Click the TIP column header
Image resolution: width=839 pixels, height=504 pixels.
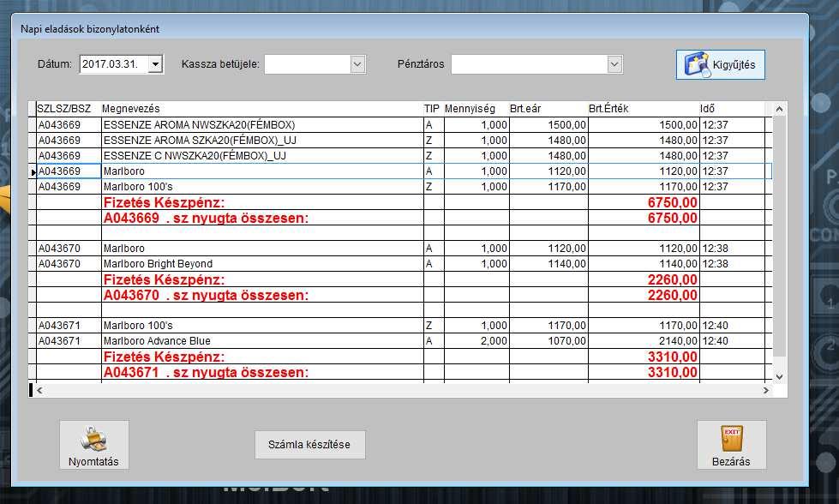434,109
